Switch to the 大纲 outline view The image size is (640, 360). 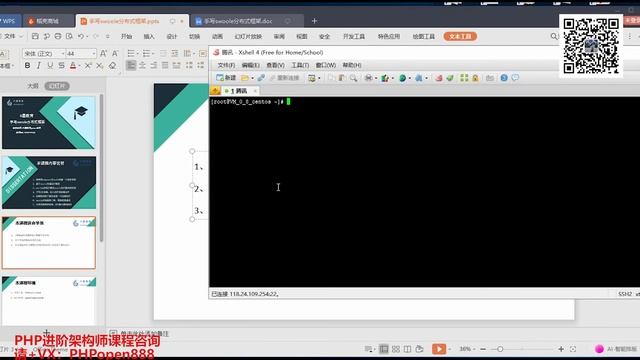tap(33, 86)
